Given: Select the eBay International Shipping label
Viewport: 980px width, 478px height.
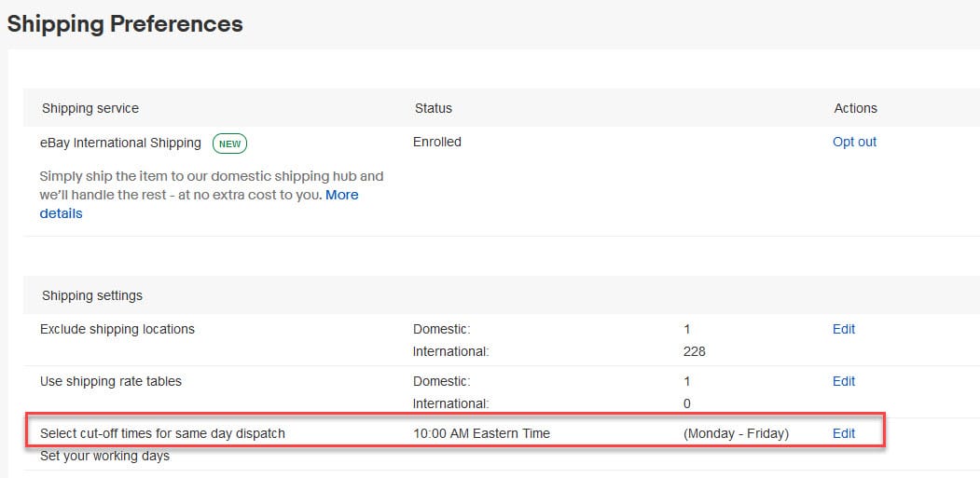Looking at the screenshot, I should [x=120, y=143].
